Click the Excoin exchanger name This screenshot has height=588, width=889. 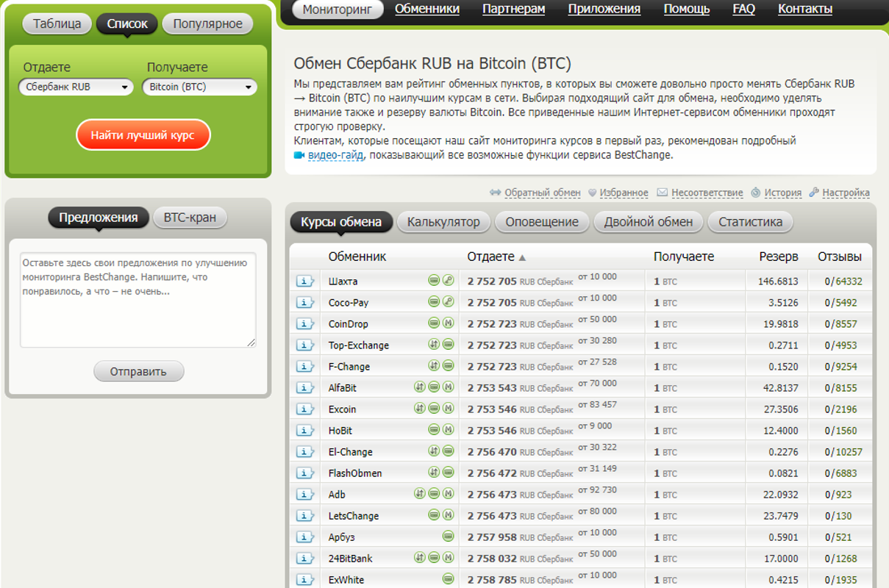(342, 409)
